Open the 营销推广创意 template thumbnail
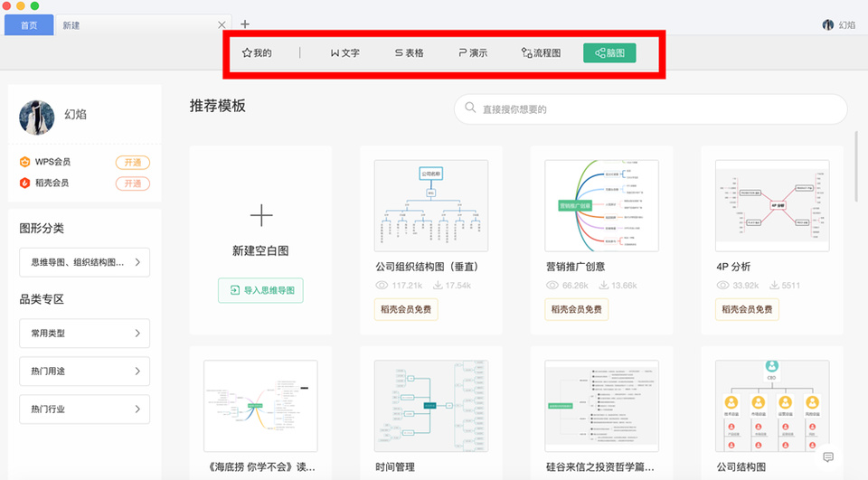Viewport: 868px width, 480px height. 602,206
